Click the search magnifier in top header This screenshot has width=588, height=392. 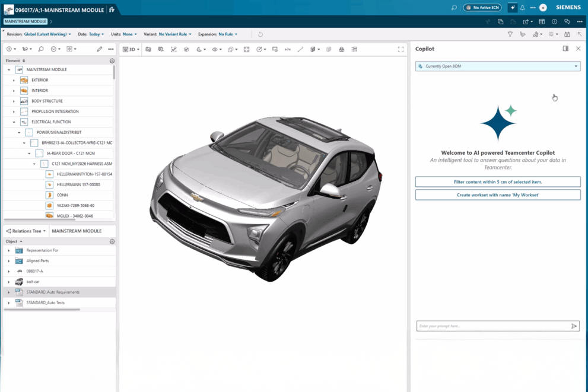(454, 8)
